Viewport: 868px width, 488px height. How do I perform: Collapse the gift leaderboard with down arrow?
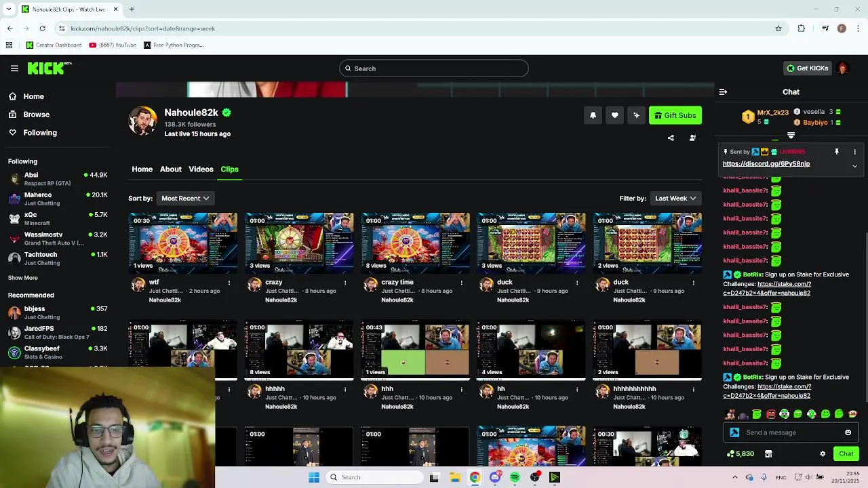pos(791,136)
